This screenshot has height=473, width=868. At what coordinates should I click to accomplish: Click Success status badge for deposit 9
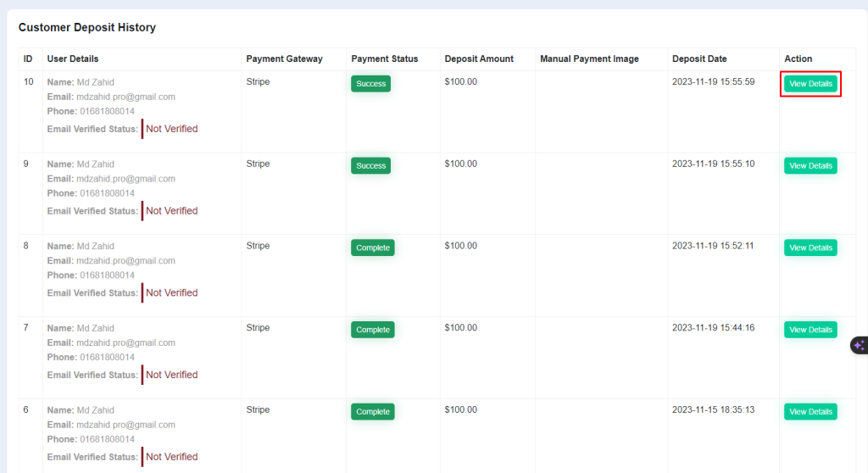point(371,165)
